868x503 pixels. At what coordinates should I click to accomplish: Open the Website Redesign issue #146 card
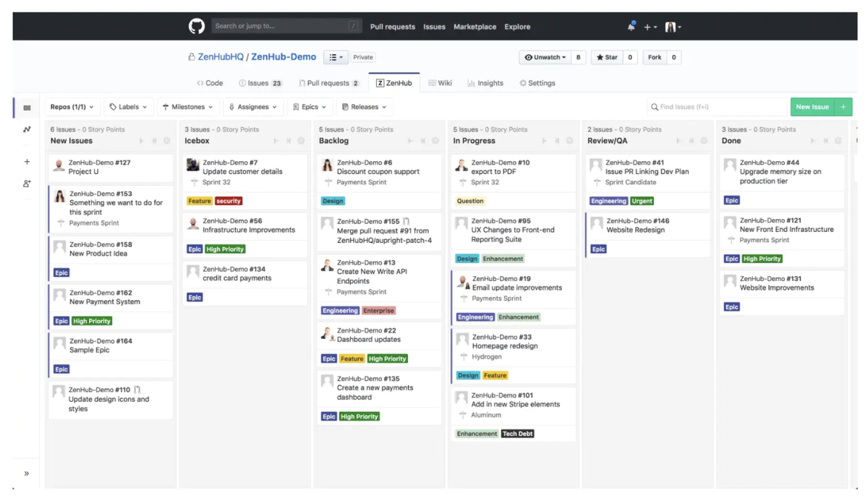coord(649,234)
